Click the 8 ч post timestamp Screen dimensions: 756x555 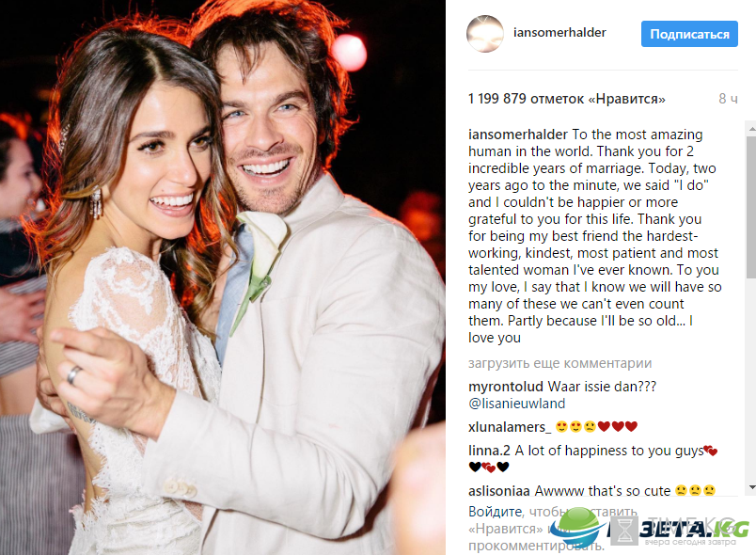[728, 99]
